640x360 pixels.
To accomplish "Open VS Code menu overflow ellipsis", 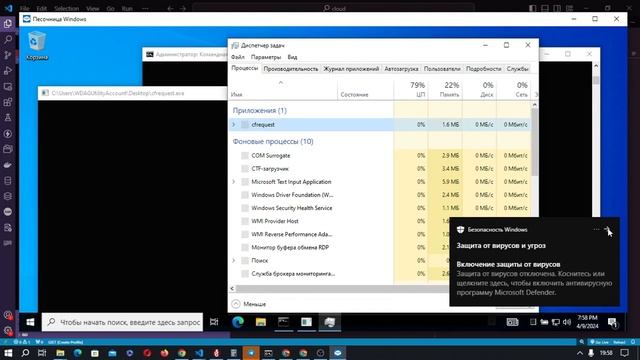I will click(x=145, y=8).
